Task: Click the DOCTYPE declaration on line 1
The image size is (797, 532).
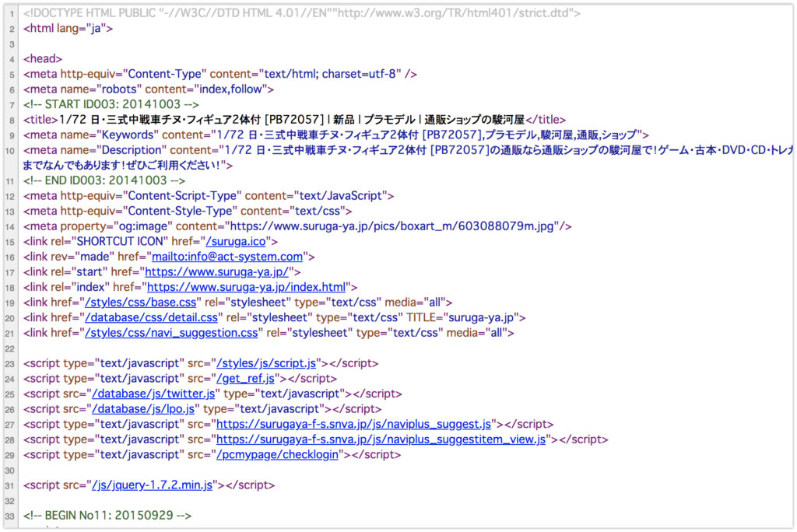Action: (302, 13)
